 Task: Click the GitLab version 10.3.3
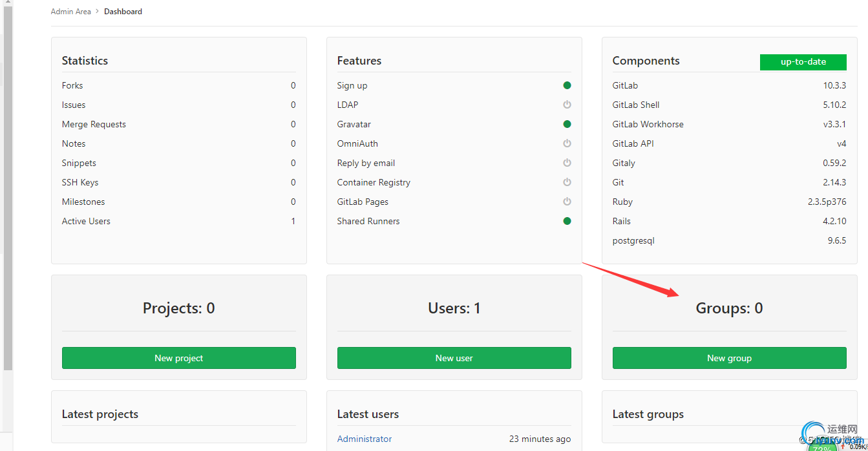[x=834, y=85]
